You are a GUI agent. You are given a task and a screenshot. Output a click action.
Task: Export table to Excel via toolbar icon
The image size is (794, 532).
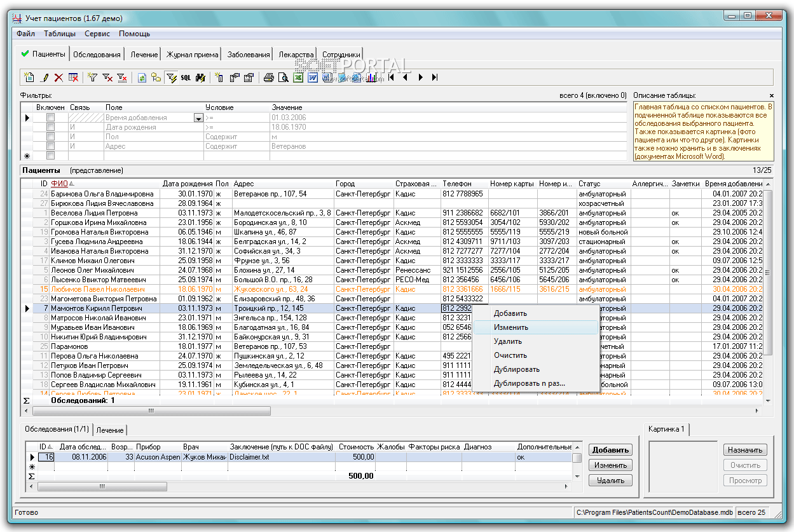click(x=298, y=78)
